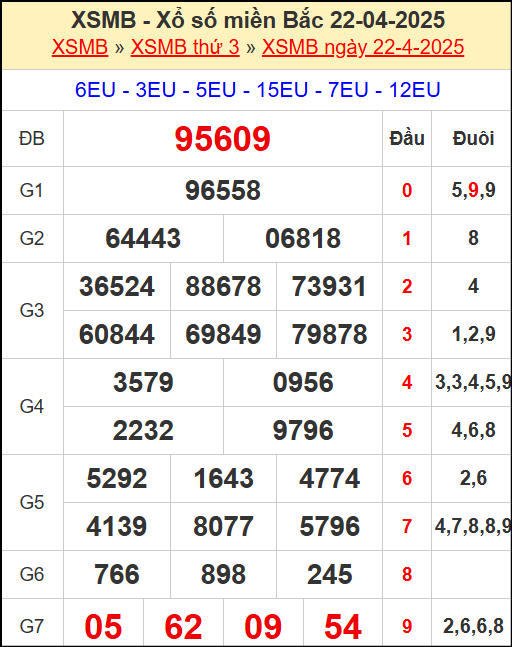
Task: Click the Đuôi column header
Action: [x=473, y=138]
